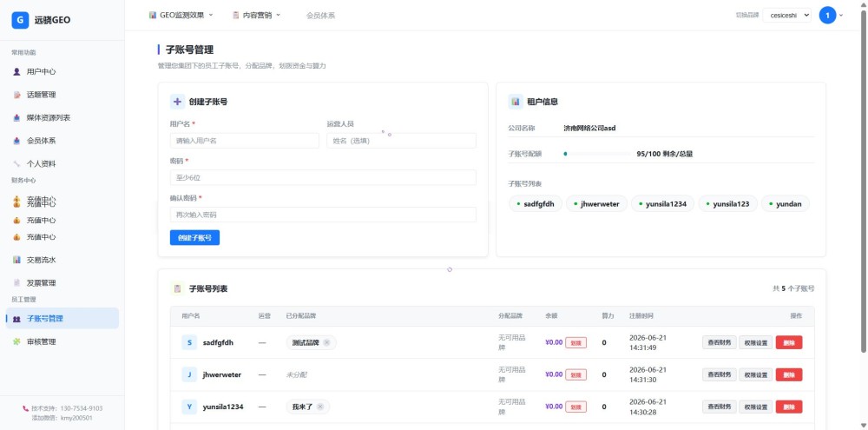Viewport: 868px width, 430px height.
Task: Open the 切换品牌 cesiceshi dropdown
Action: click(786, 16)
